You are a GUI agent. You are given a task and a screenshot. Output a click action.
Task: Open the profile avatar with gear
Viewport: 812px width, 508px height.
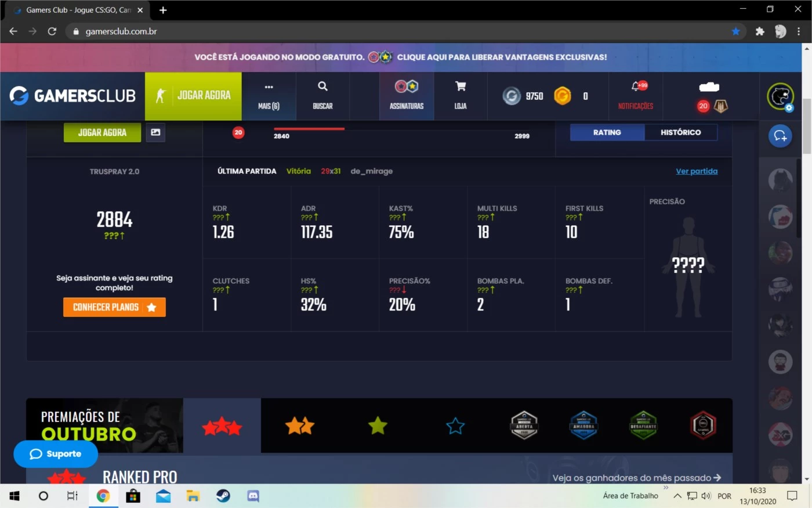(x=780, y=96)
